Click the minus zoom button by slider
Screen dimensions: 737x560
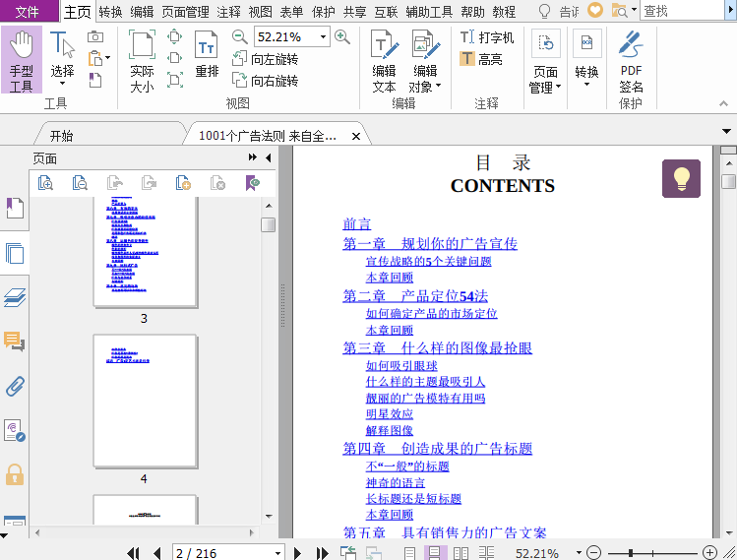pos(594,553)
